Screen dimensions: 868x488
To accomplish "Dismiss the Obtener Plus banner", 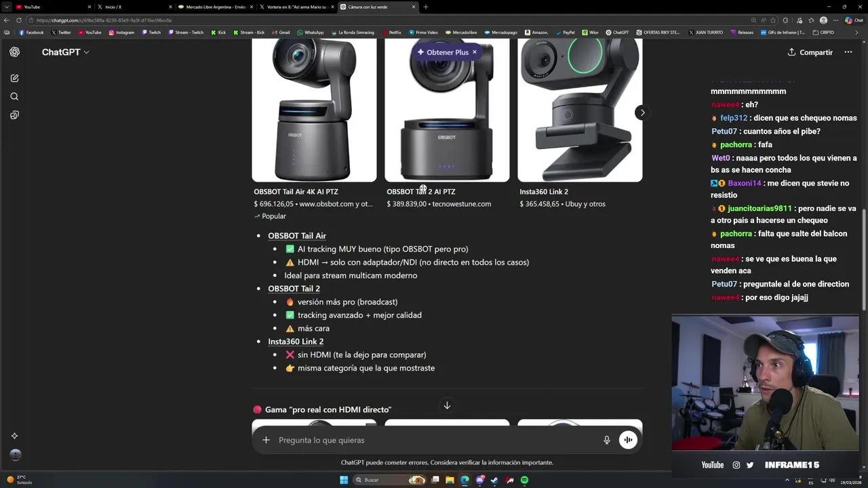I will coord(475,52).
